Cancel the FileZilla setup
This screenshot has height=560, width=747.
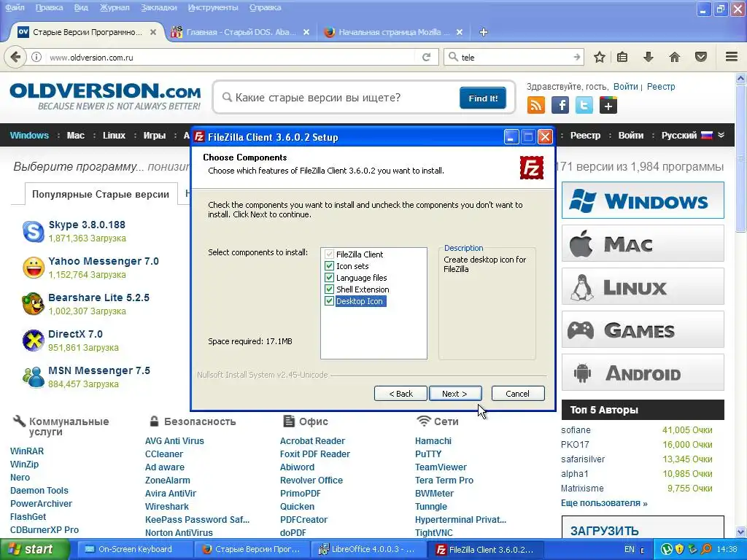(x=518, y=393)
